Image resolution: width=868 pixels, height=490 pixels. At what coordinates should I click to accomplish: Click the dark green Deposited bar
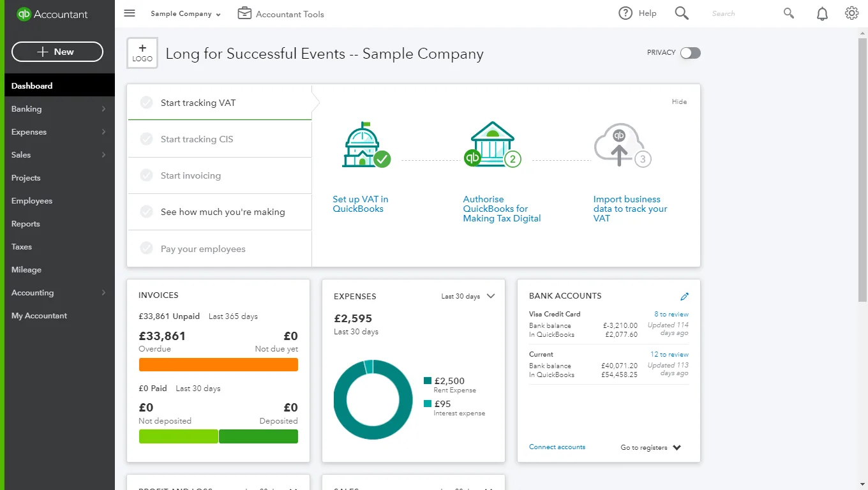258,436
